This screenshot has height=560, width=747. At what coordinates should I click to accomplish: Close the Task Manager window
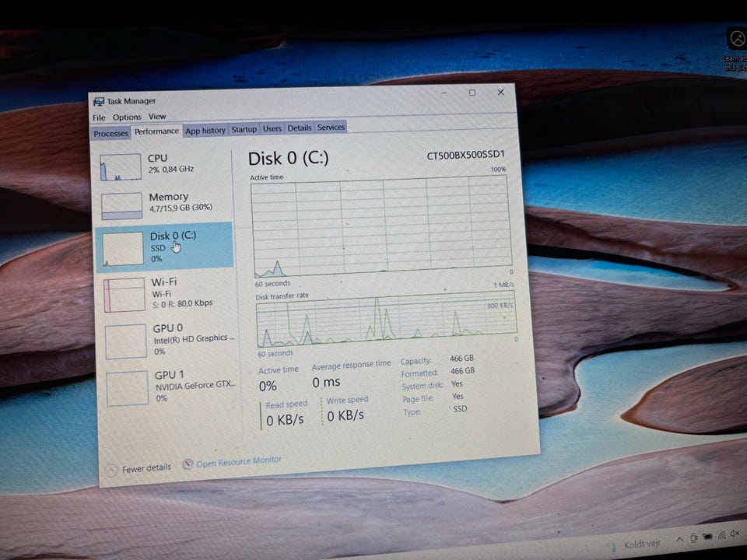point(500,92)
